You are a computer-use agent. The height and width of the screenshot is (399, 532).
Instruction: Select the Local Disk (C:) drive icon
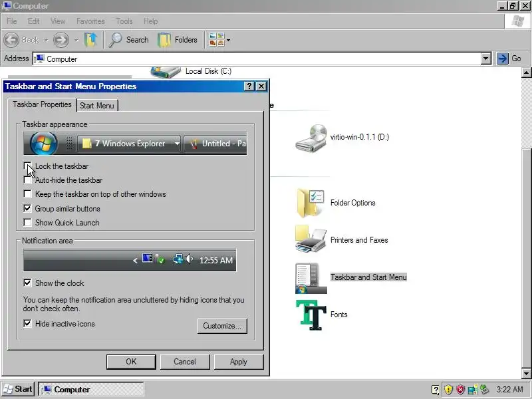pyautogui.click(x=165, y=72)
